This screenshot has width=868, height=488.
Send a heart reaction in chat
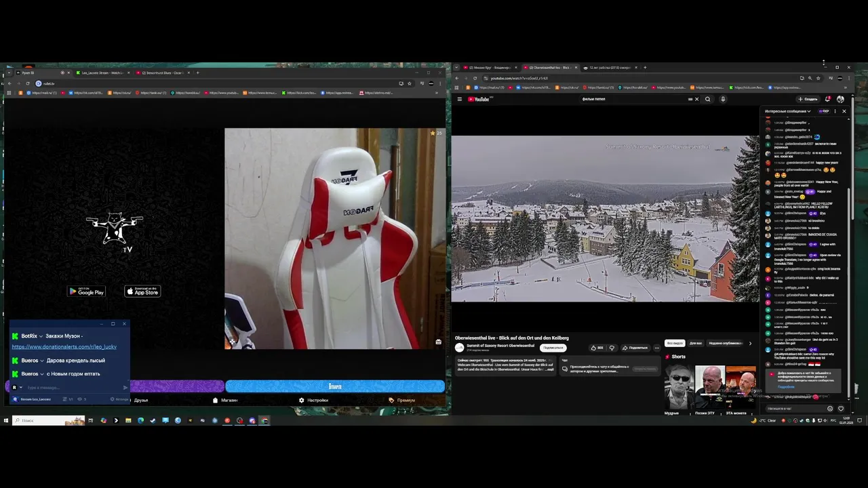[x=841, y=409]
